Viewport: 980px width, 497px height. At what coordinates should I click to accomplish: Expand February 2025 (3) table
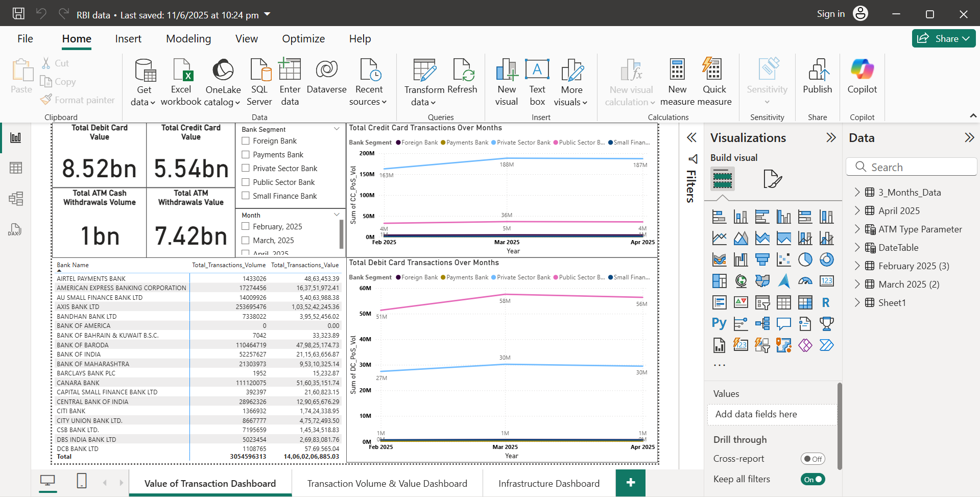click(x=857, y=266)
